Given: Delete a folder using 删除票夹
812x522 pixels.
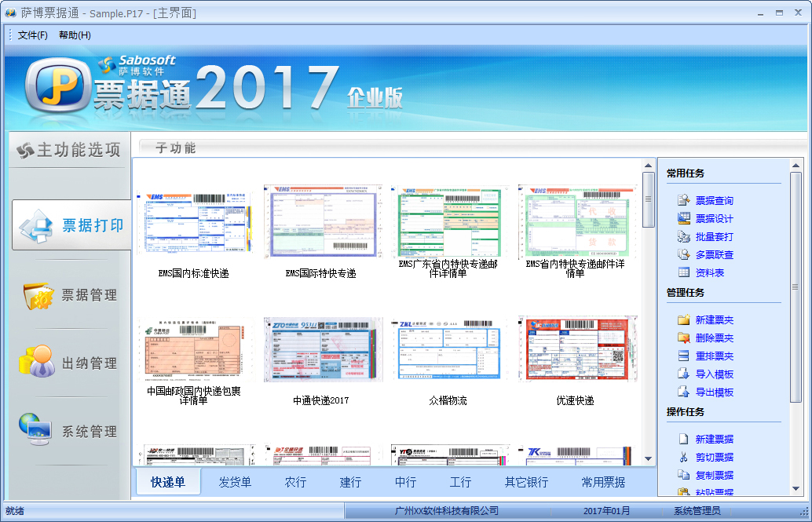Looking at the screenshot, I should click(715, 338).
